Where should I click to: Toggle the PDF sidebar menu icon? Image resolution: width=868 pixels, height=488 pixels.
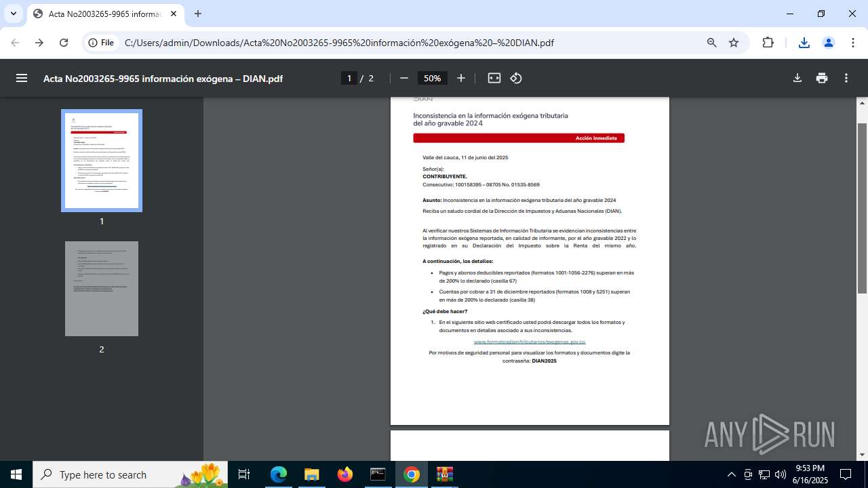coord(22,78)
